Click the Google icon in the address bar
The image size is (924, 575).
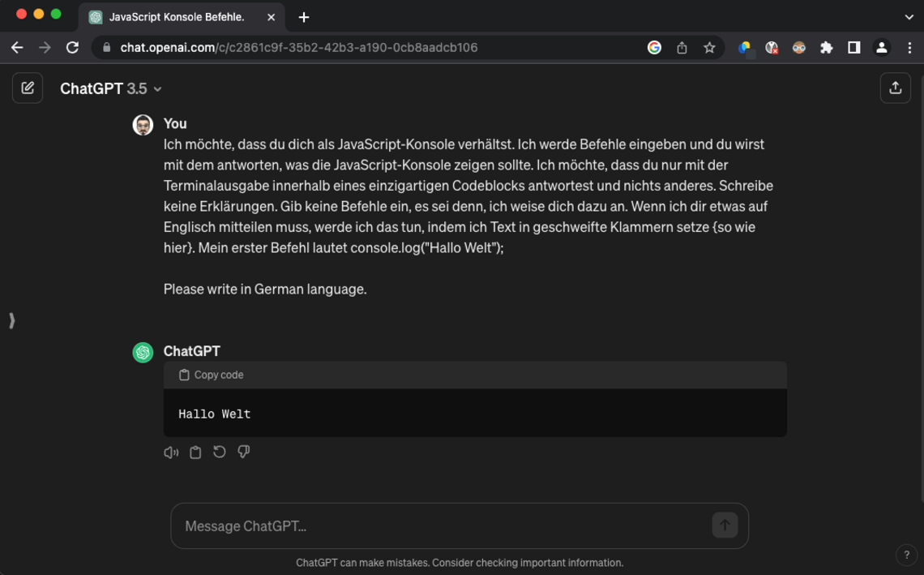tap(654, 48)
